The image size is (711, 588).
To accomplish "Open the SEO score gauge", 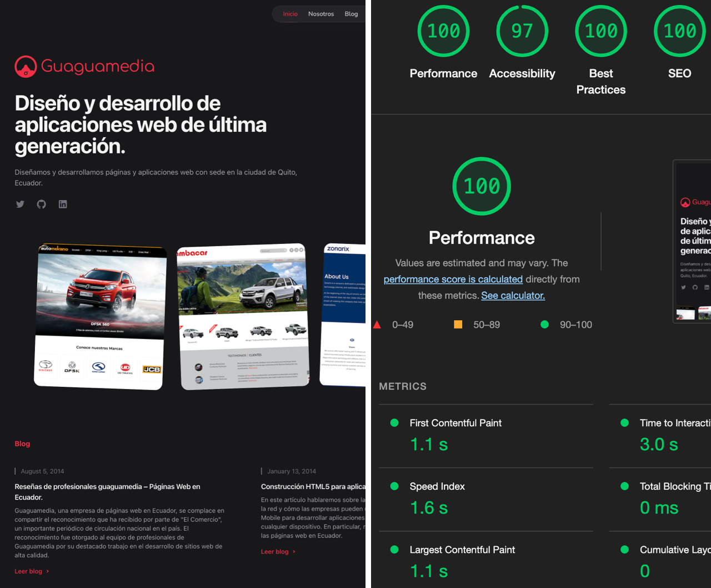I will [x=679, y=31].
